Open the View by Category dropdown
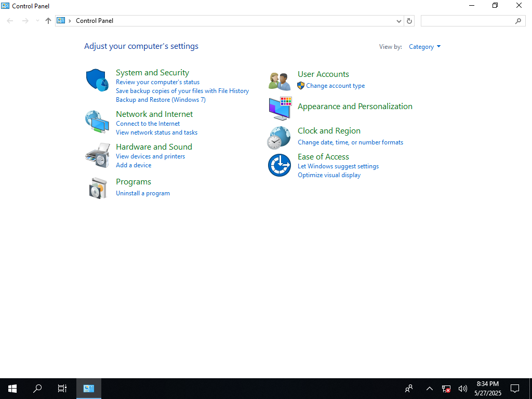Viewport: 532px width, 399px height. (424, 47)
